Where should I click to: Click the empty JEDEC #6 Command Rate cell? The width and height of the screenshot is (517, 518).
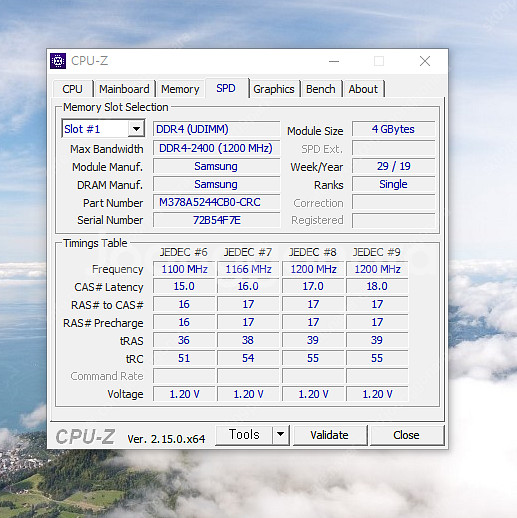(184, 376)
